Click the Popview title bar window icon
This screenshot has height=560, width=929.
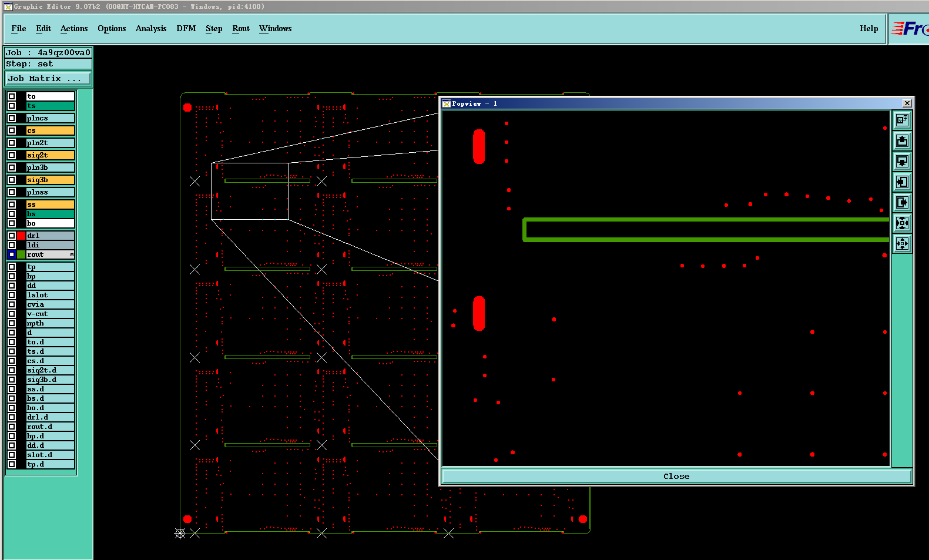click(446, 103)
